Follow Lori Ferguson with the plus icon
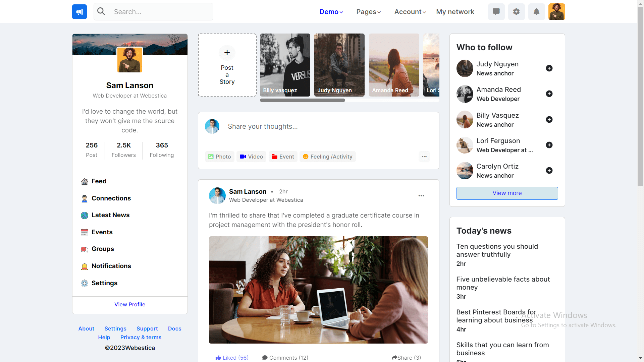The height and width of the screenshot is (362, 644). (549, 145)
